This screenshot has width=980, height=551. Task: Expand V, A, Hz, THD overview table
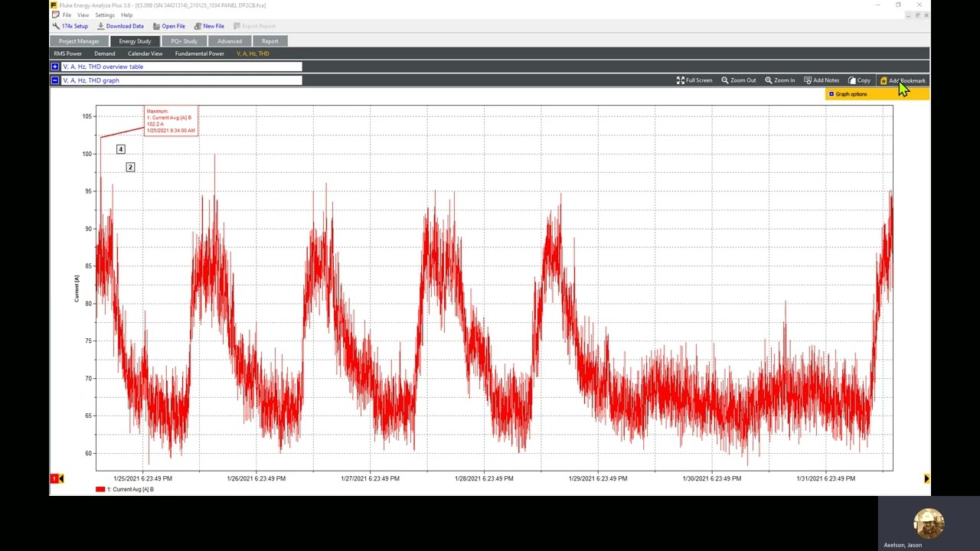pyautogui.click(x=55, y=67)
